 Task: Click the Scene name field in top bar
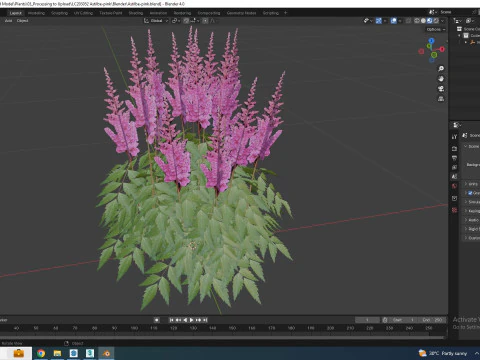coord(455,12)
